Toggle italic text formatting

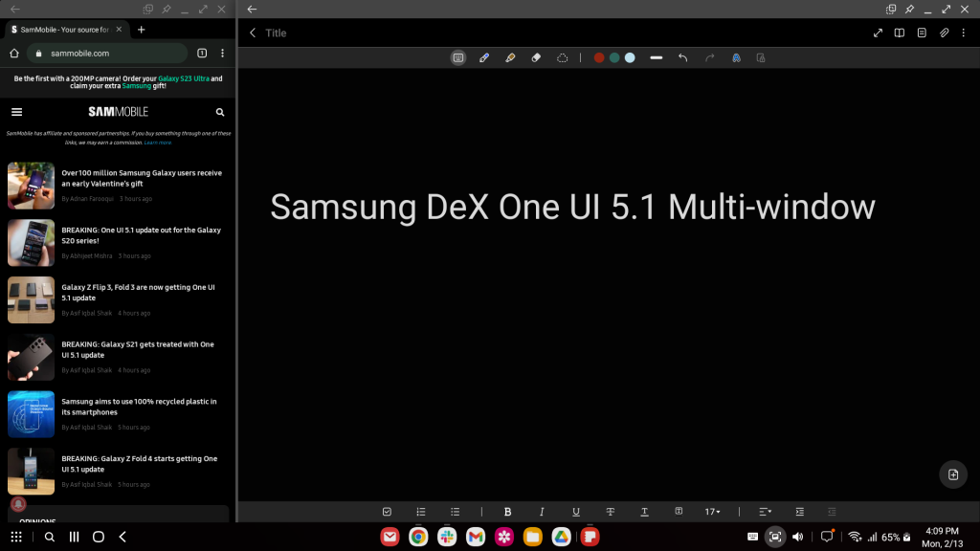point(542,512)
